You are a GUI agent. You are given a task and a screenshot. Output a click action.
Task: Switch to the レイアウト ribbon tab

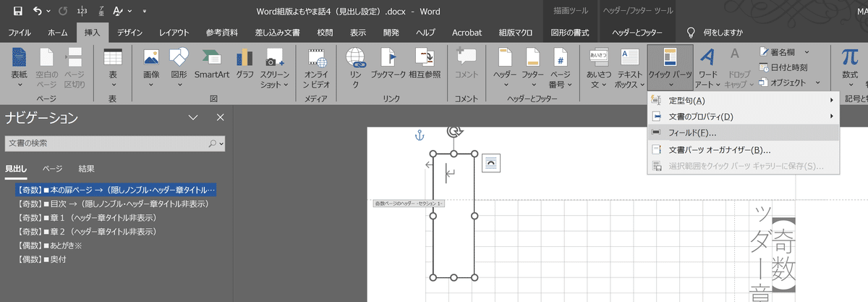pos(174,33)
